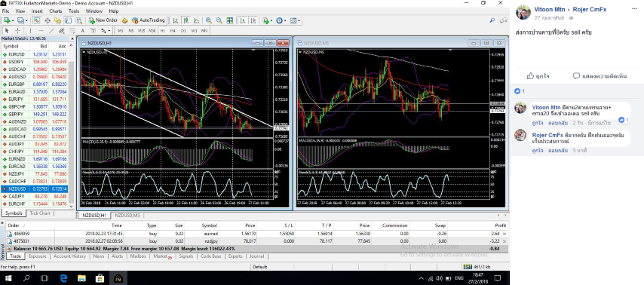
Task: Open the Tools menu
Action: 74,11
